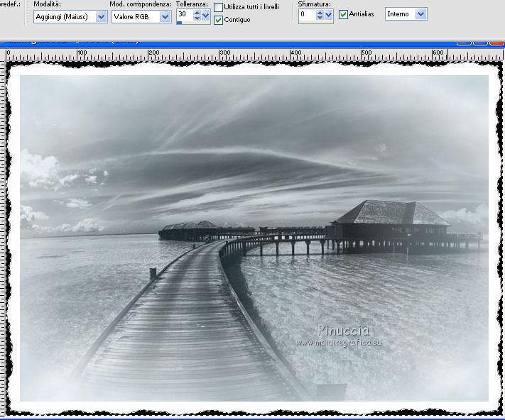505x420 pixels.
Task: Open the Tolleranza slider popup arrow
Action: pos(206,15)
